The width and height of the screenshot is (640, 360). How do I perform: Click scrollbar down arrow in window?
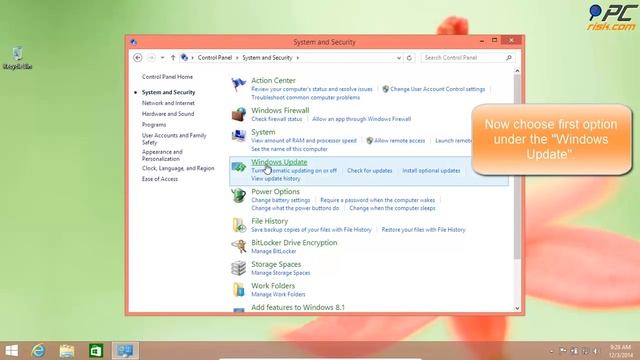(517, 308)
